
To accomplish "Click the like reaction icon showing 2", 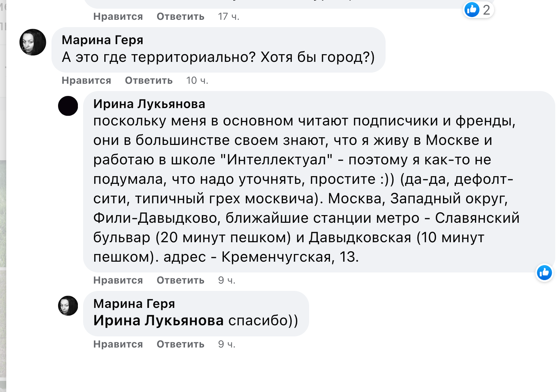I will click(x=478, y=10).
